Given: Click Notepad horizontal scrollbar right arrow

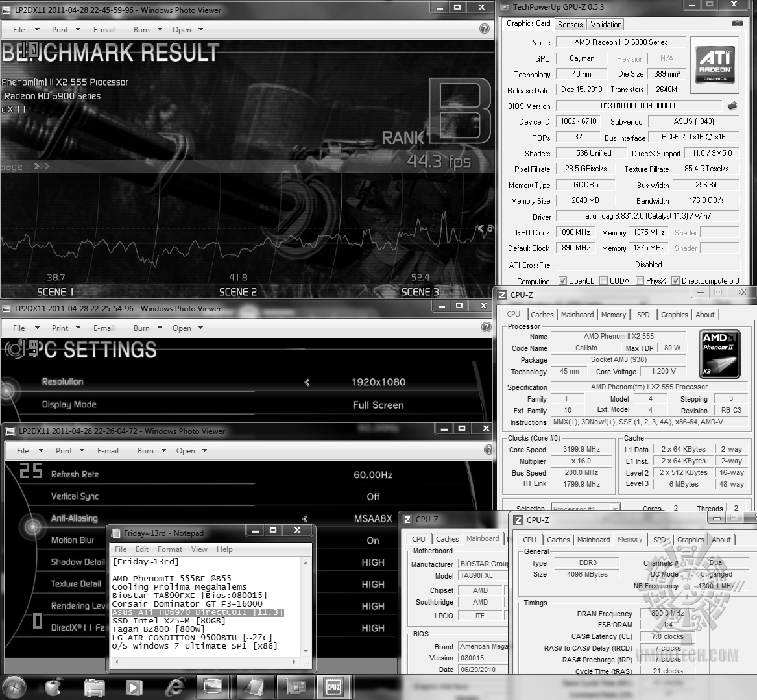Looking at the screenshot, I should 295,662.
